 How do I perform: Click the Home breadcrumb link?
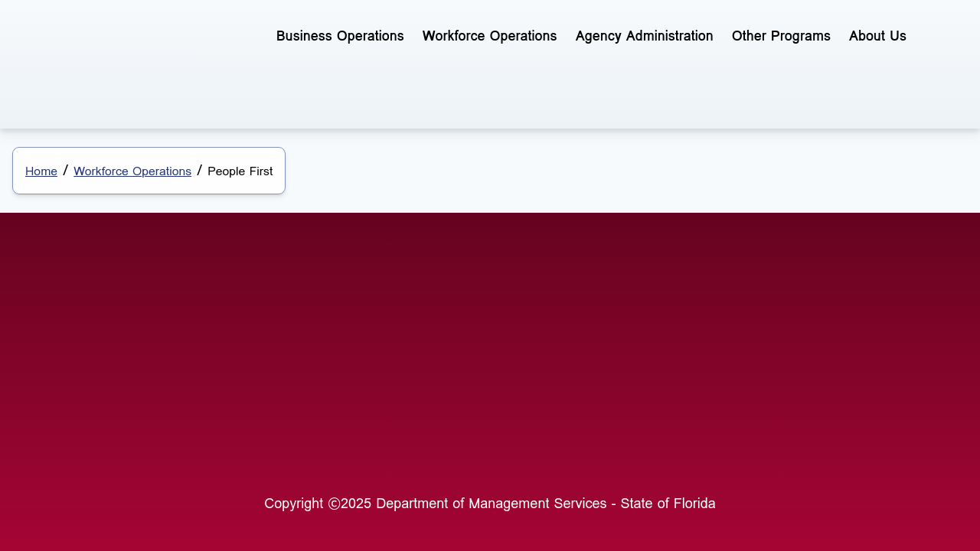click(x=41, y=171)
